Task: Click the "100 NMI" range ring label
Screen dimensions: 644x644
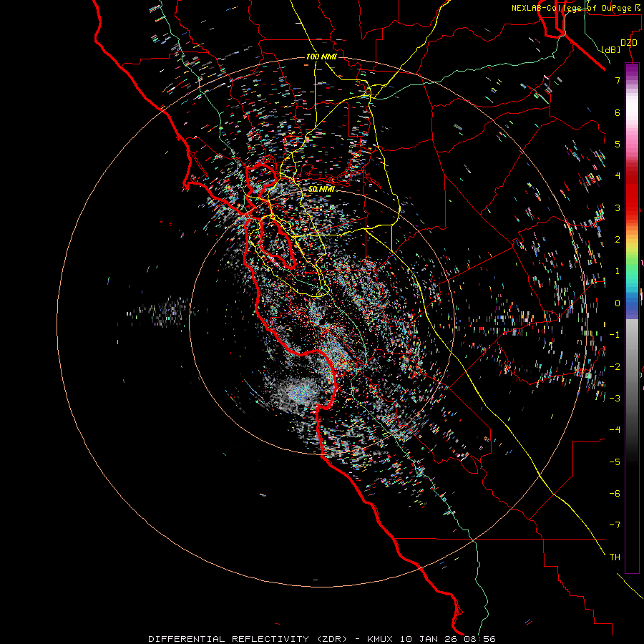Action: [x=321, y=57]
